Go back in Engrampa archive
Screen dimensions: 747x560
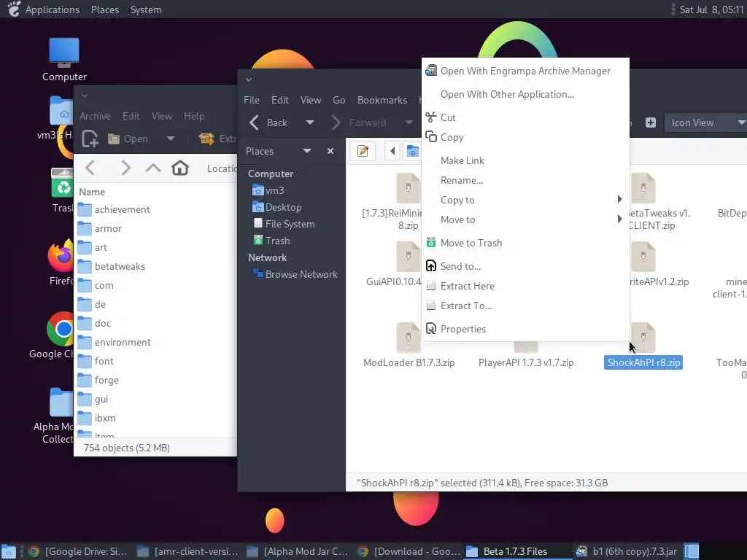[90, 168]
